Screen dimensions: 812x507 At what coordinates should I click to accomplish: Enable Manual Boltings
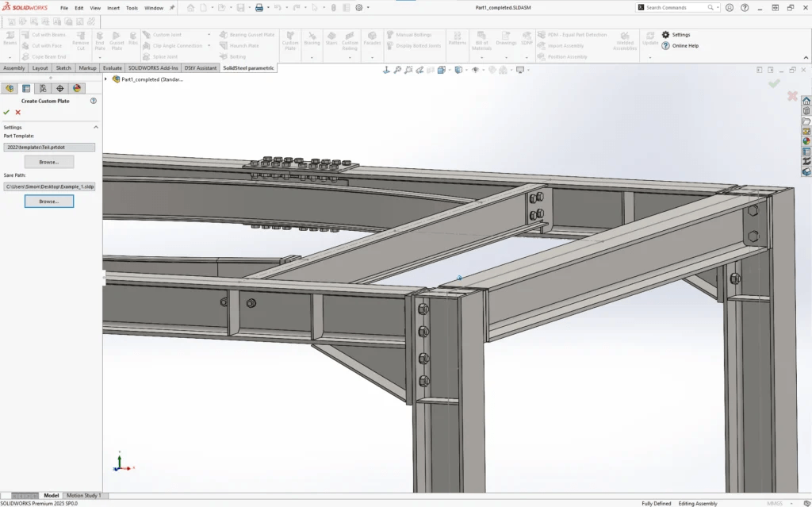pyautogui.click(x=413, y=35)
